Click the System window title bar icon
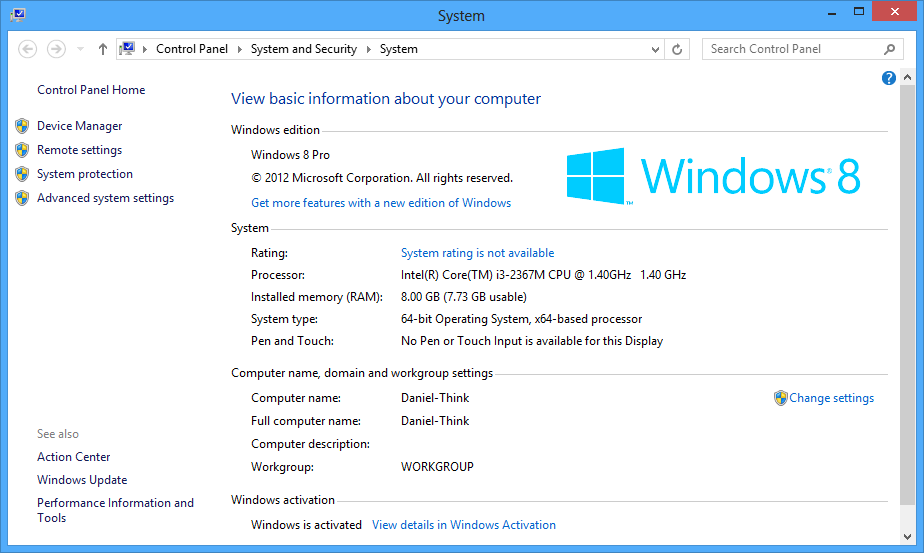 tap(18, 14)
